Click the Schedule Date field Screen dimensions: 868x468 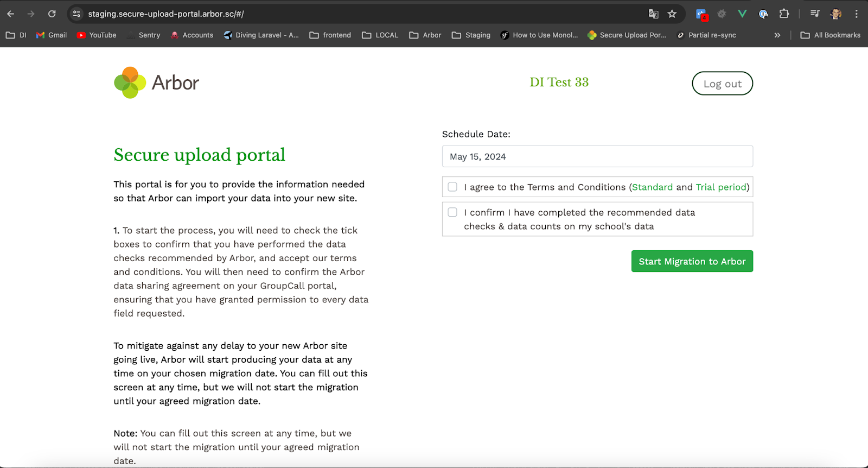[x=597, y=156]
